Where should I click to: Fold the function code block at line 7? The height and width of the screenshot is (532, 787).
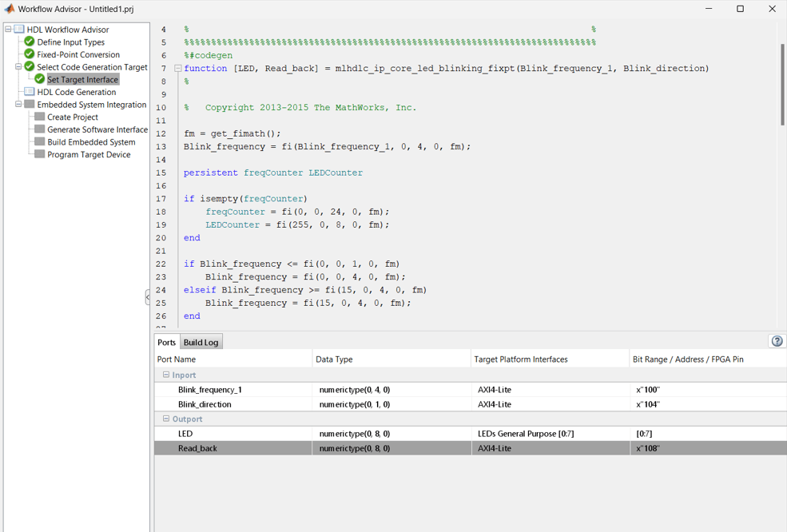[x=177, y=69]
